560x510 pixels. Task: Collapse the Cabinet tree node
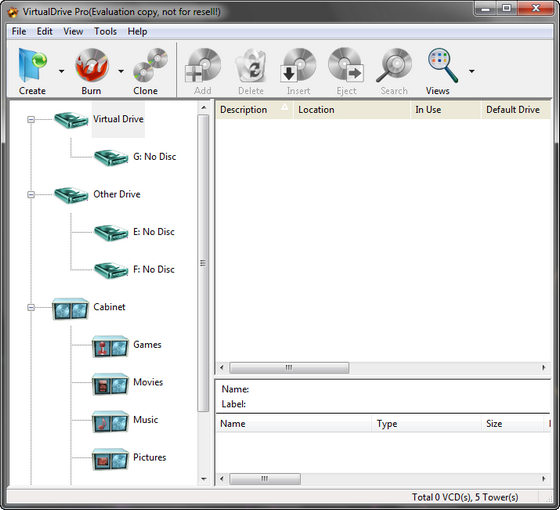pos(31,307)
